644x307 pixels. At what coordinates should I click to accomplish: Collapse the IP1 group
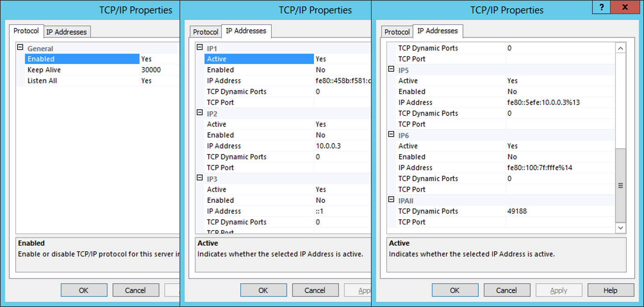tap(199, 47)
